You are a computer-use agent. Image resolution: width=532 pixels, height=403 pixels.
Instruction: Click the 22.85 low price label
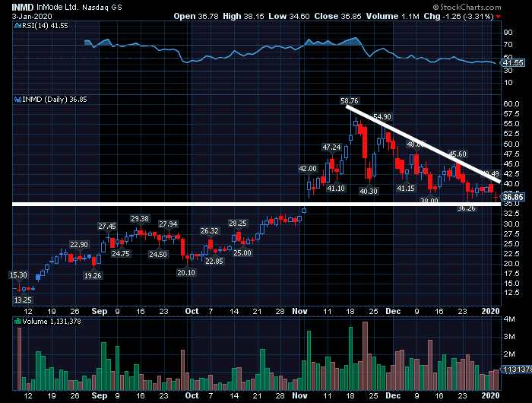pos(214,261)
